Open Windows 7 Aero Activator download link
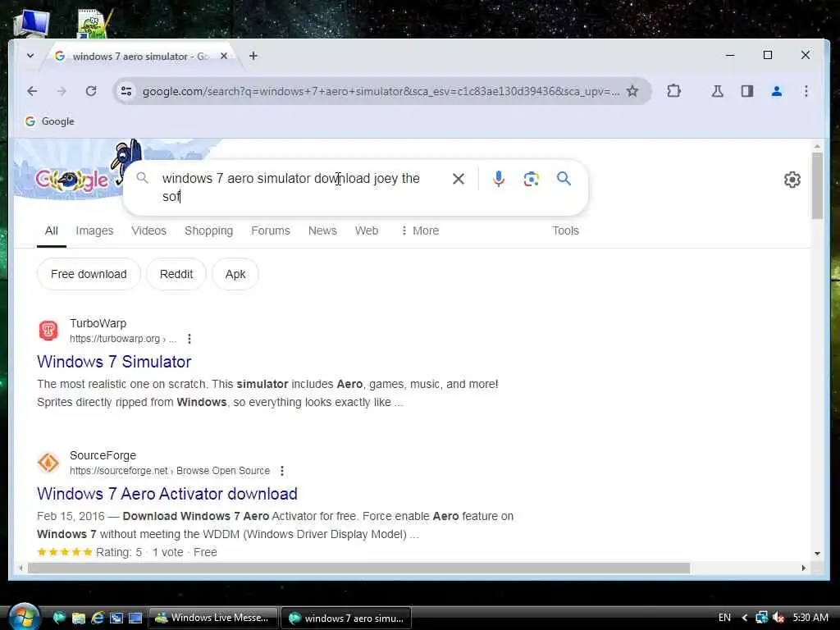The width and height of the screenshot is (840, 630). coord(167,494)
